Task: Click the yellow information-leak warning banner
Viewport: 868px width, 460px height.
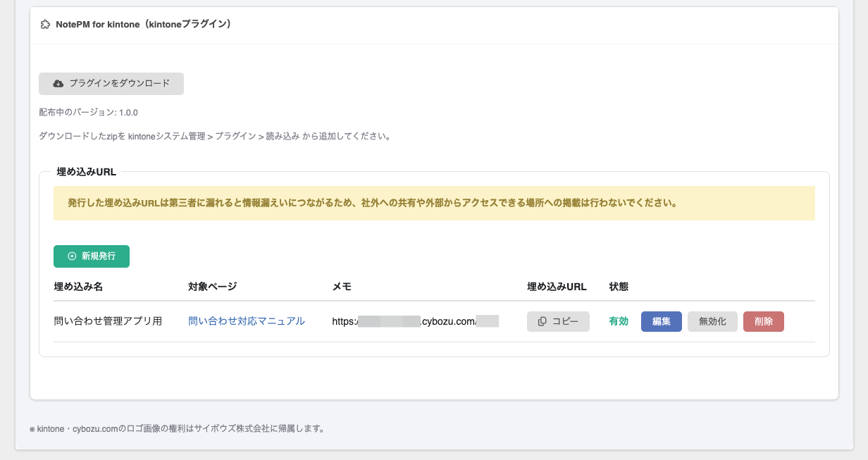Action: (434, 204)
